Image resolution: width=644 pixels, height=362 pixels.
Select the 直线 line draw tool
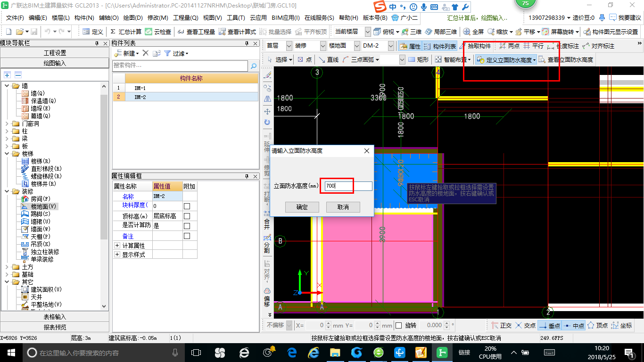coord(328,60)
